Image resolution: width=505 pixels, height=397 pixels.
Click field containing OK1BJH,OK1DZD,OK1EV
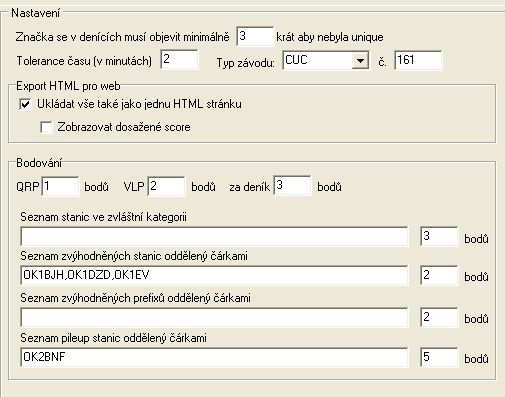[214, 275]
